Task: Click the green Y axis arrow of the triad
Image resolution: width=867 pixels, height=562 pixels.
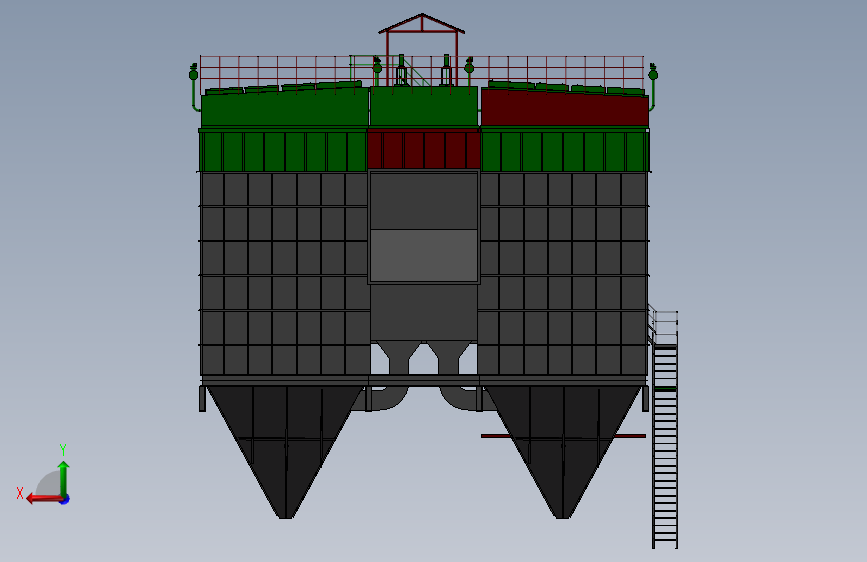Action: click(64, 477)
